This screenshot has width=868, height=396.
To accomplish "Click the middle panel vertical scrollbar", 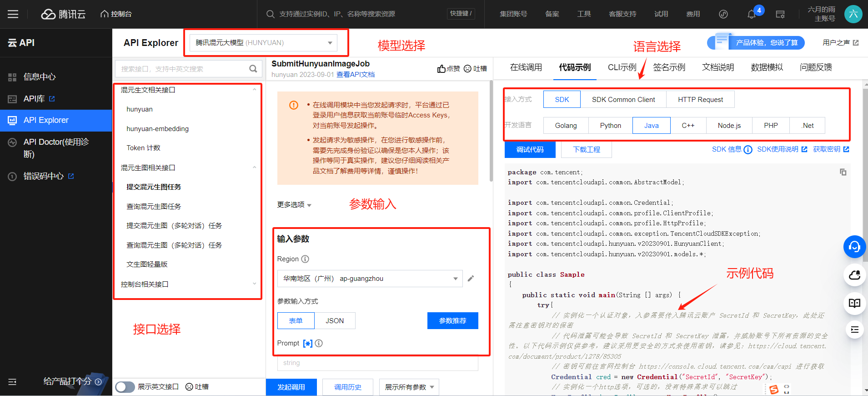I will pyautogui.click(x=491, y=132).
